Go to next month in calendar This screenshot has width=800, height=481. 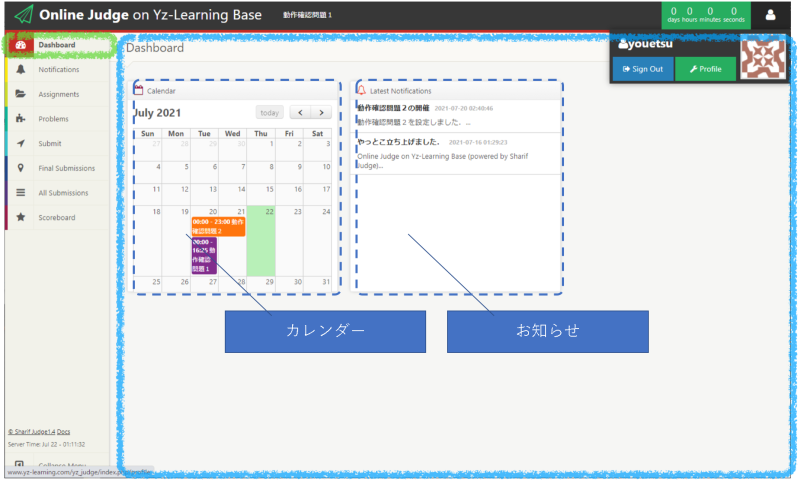[321, 113]
